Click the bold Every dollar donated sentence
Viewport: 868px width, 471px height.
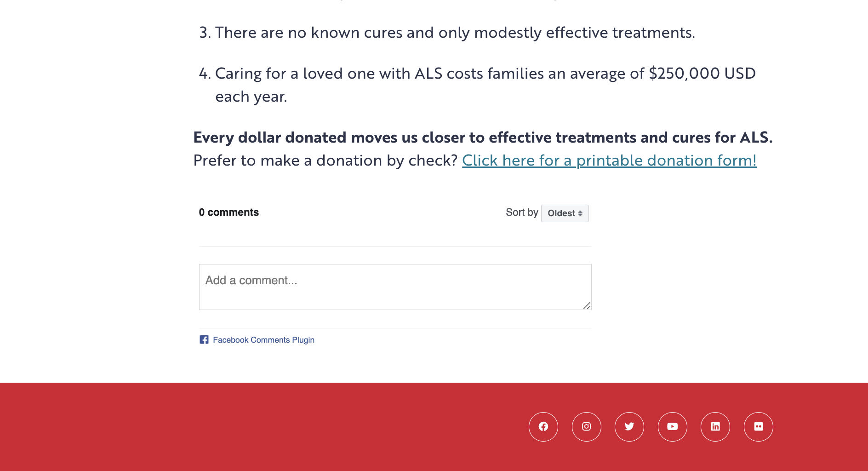coord(482,138)
